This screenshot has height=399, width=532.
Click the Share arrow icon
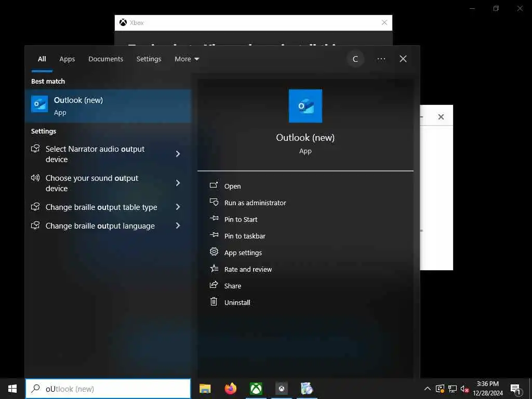point(214,285)
